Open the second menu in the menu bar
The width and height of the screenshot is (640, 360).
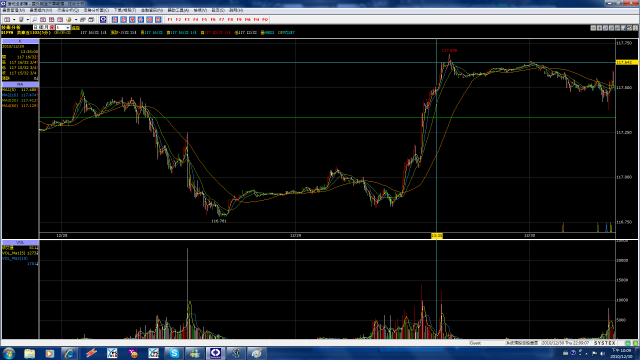pos(40,10)
